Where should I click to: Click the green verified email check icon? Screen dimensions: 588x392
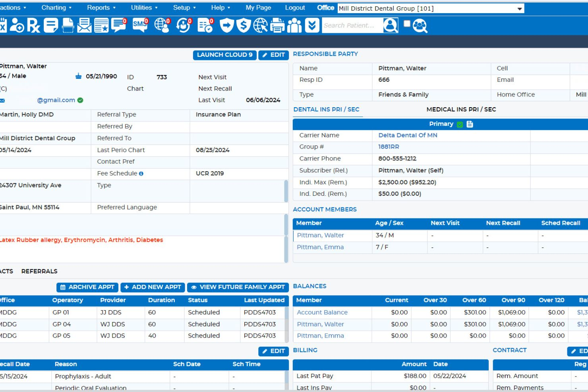coord(80,100)
